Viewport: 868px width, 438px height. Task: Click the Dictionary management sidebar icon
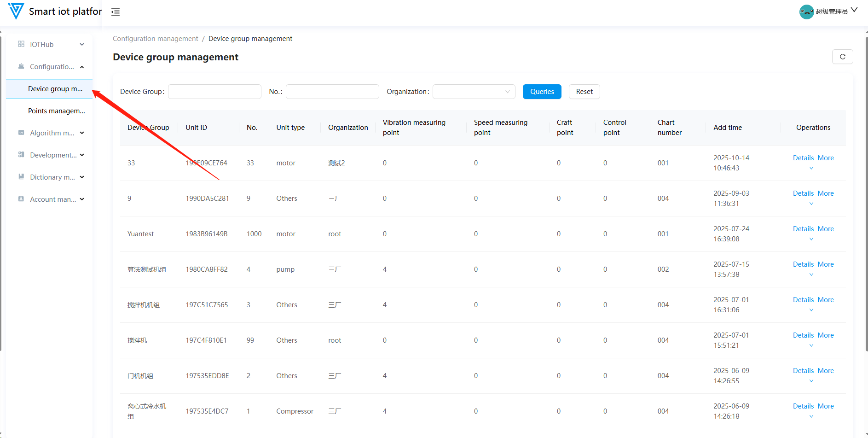[x=21, y=177]
